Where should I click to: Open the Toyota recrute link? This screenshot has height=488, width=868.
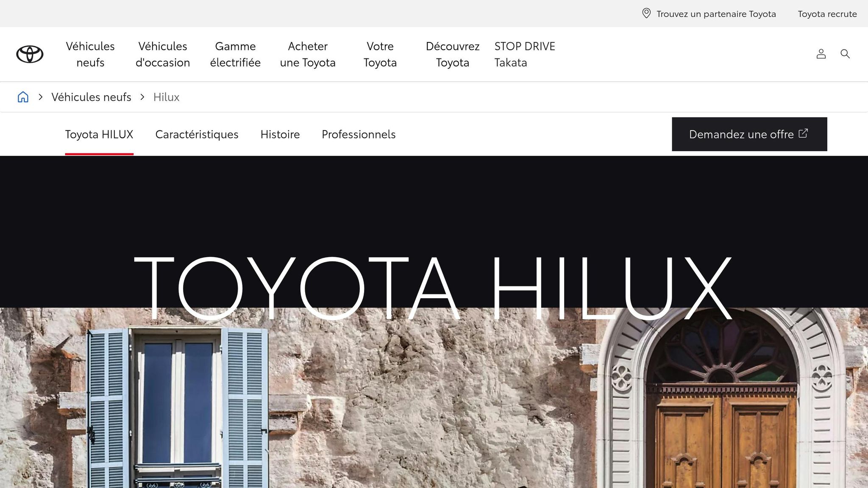click(x=827, y=14)
